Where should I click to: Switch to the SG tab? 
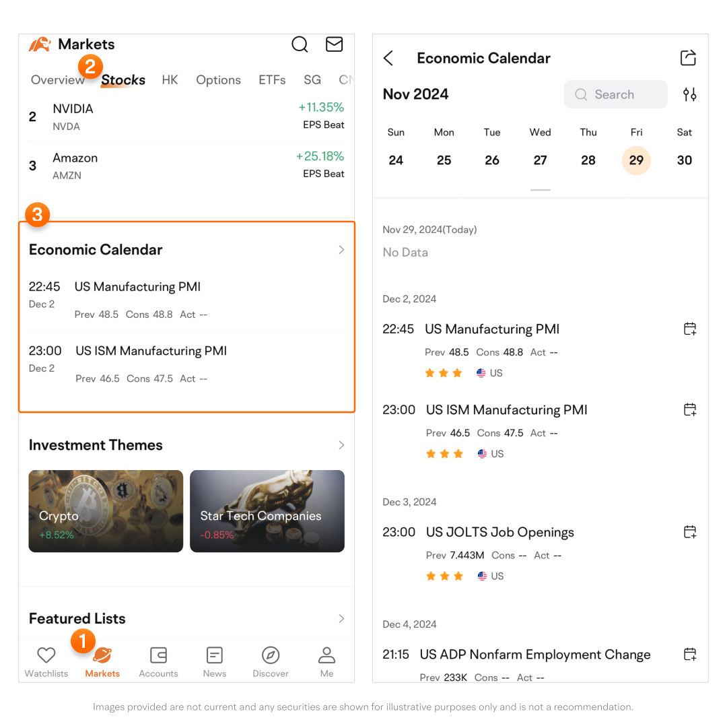click(x=312, y=80)
